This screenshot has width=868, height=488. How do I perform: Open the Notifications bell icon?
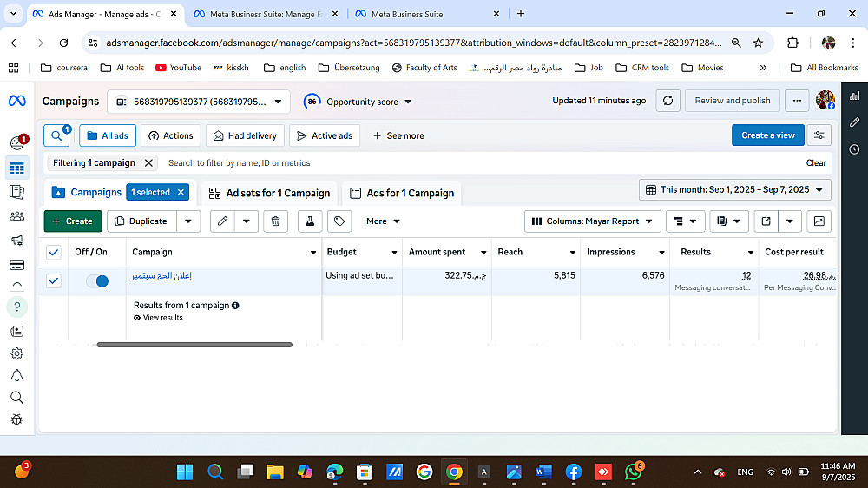pos(17,376)
